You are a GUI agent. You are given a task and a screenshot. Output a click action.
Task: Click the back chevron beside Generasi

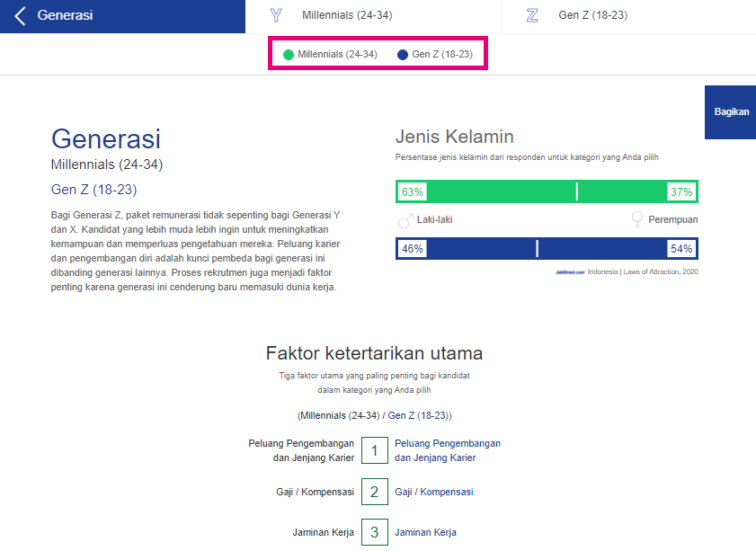pyautogui.click(x=20, y=15)
